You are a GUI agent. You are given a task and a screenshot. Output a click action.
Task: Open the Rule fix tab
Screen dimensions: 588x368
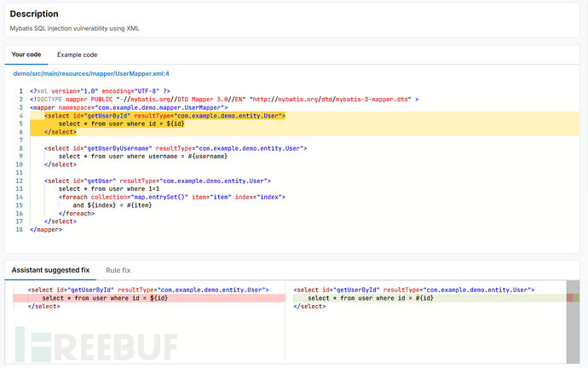(x=118, y=270)
